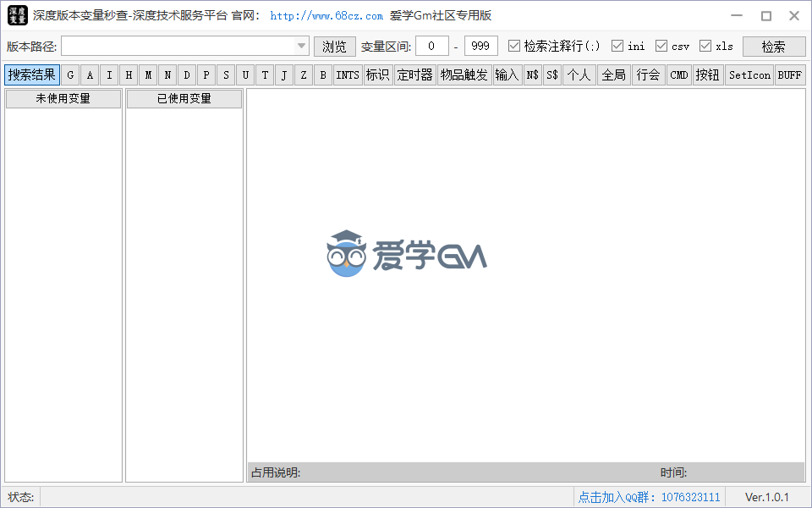
Task: Click the variable range start field
Action: point(432,47)
